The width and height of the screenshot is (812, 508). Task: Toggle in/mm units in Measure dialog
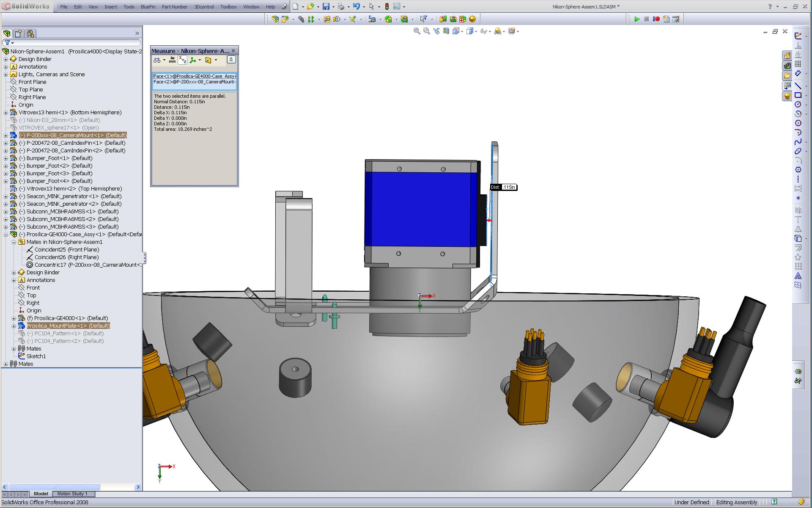[x=172, y=60]
